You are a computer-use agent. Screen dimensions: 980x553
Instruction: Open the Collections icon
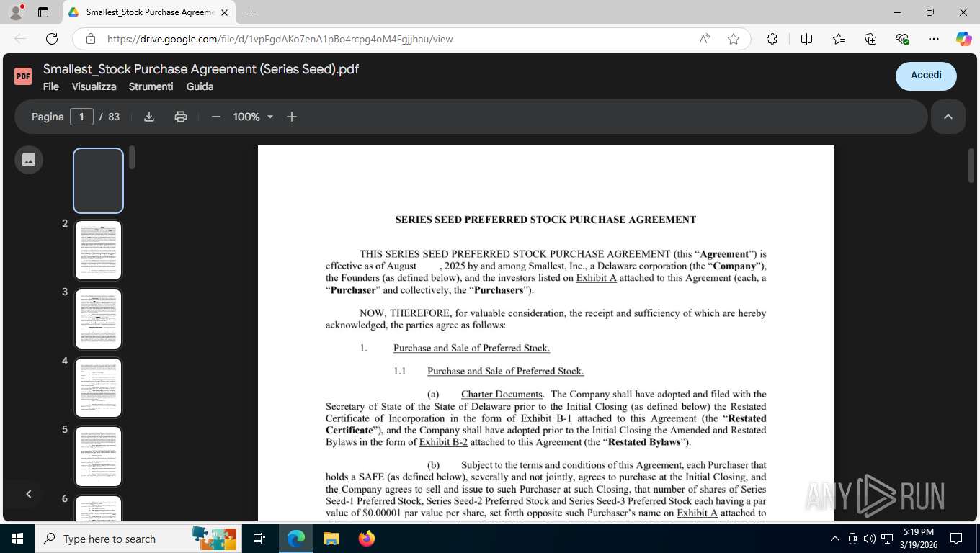(x=870, y=39)
